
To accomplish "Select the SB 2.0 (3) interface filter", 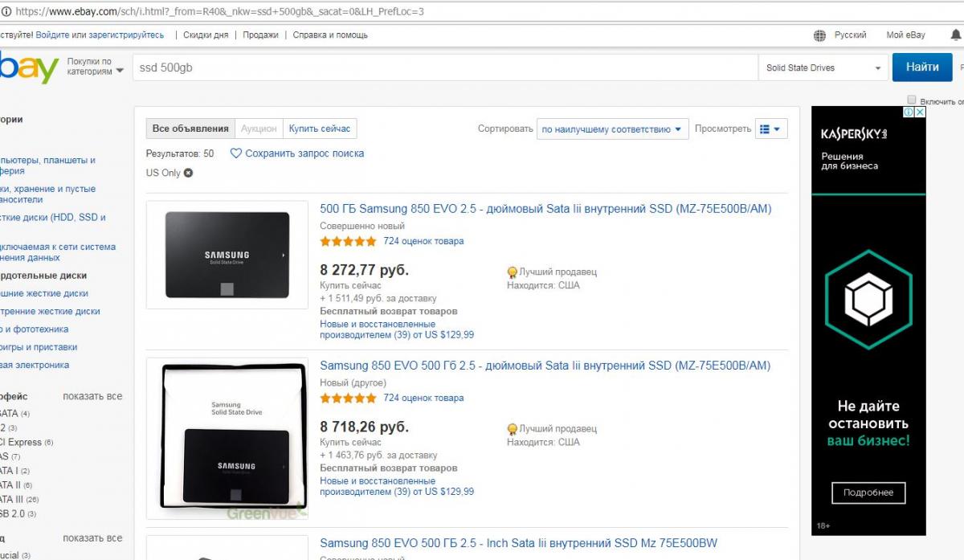I will click(18, 513).
